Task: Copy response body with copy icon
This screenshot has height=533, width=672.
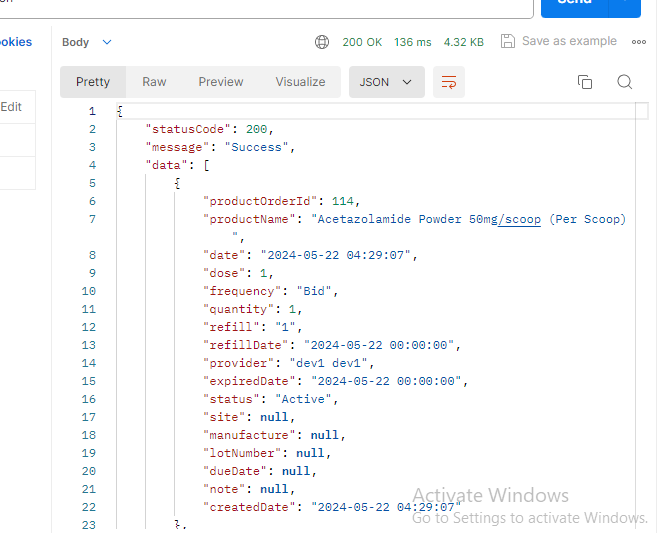Action: click(x=585, y=82)
